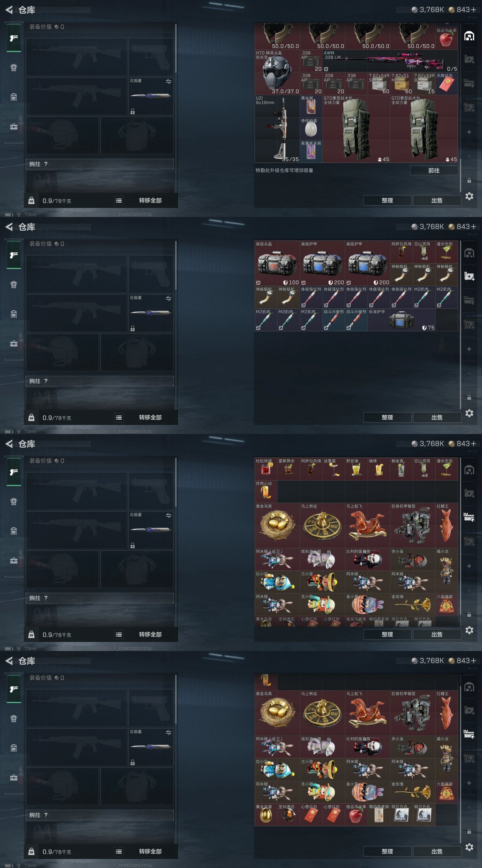Choose the 天降红包 red envelope item
The height and width of the screenshot is (868, 482).
pos(447,83)
